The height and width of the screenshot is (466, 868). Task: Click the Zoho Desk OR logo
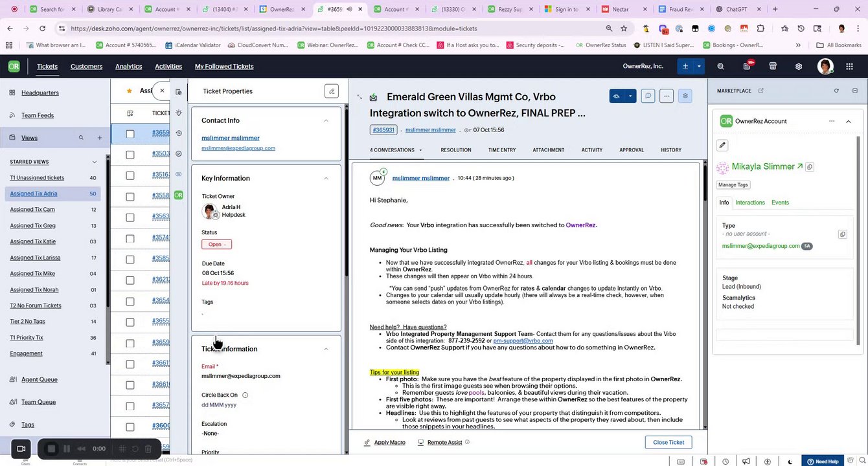(14, 67)
